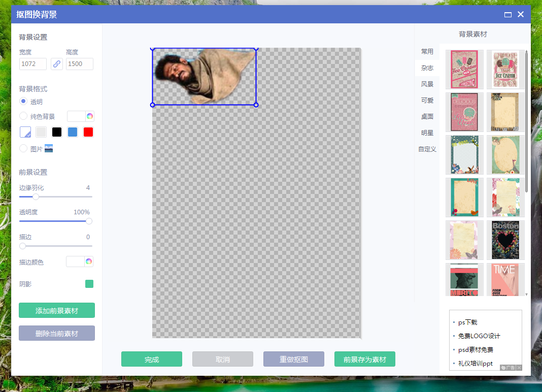Open the 杂志 materials tab
The image size is (542, 392).
point(427,68)
